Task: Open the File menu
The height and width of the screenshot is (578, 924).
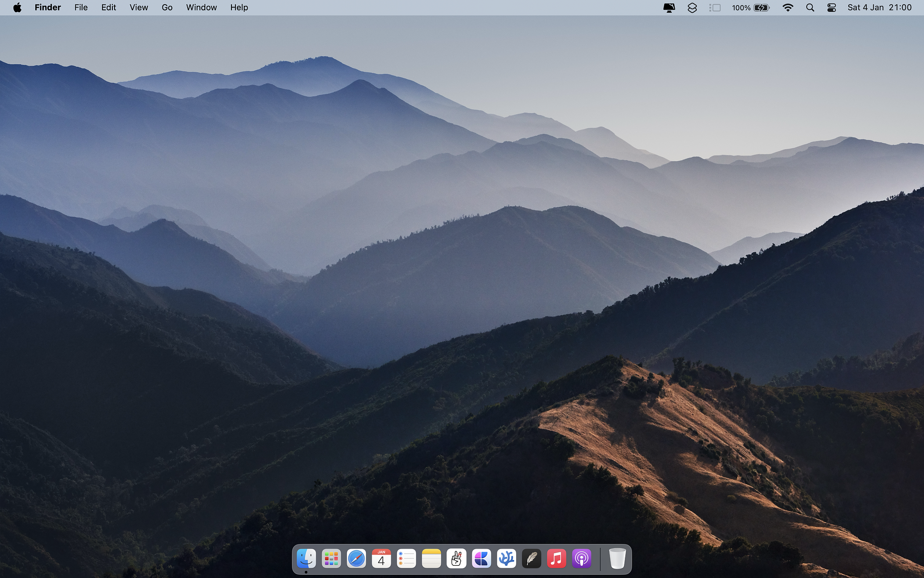Action: pos(81,8)
